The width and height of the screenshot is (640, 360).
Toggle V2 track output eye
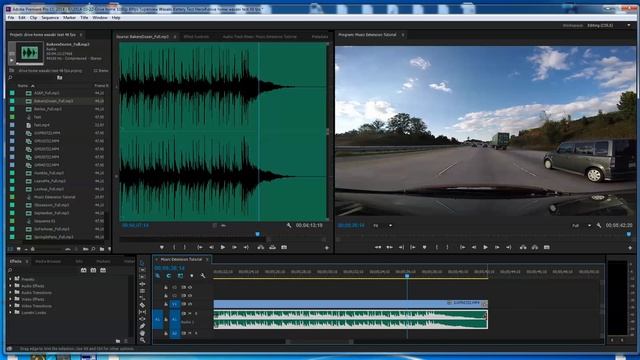(190, 296)
